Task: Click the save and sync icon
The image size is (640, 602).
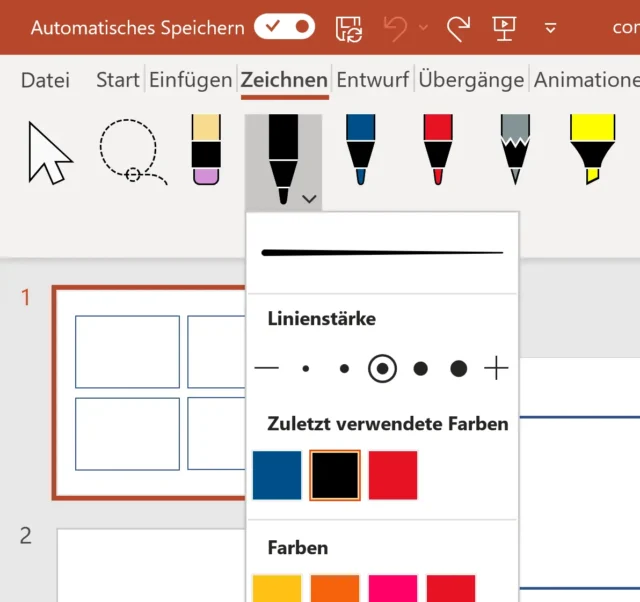Action: pos(348,28)
